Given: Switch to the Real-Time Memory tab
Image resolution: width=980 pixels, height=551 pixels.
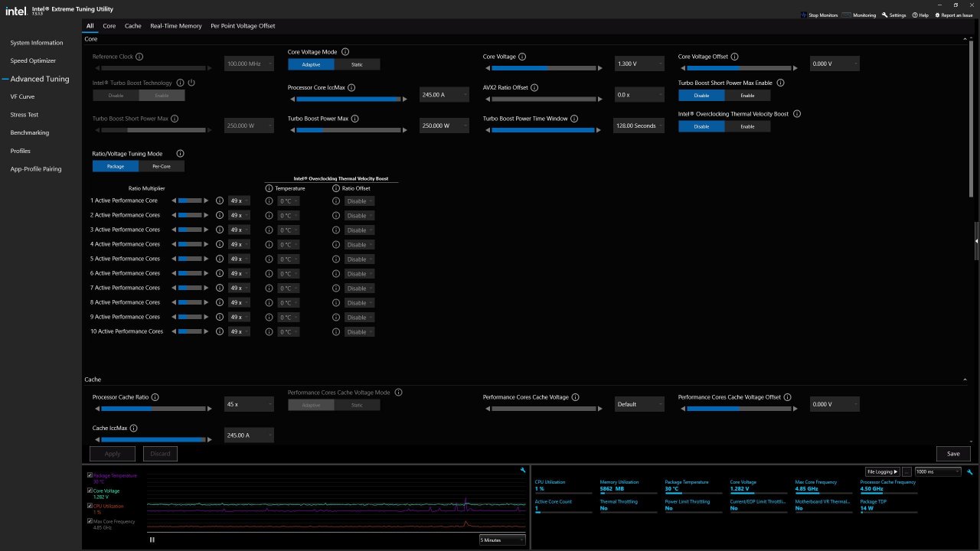Looking at the screenshot, I should tap(175, 25).
